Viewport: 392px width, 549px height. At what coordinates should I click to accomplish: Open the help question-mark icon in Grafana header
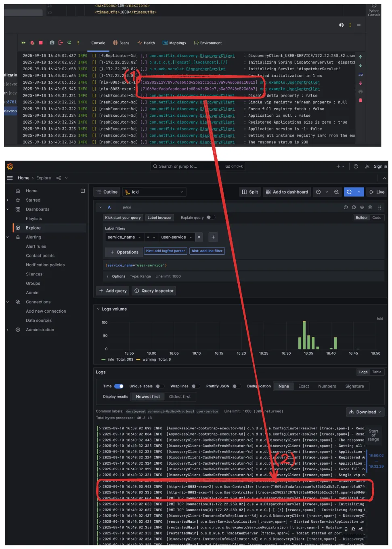pyautogui.click(x=356, y=166)
